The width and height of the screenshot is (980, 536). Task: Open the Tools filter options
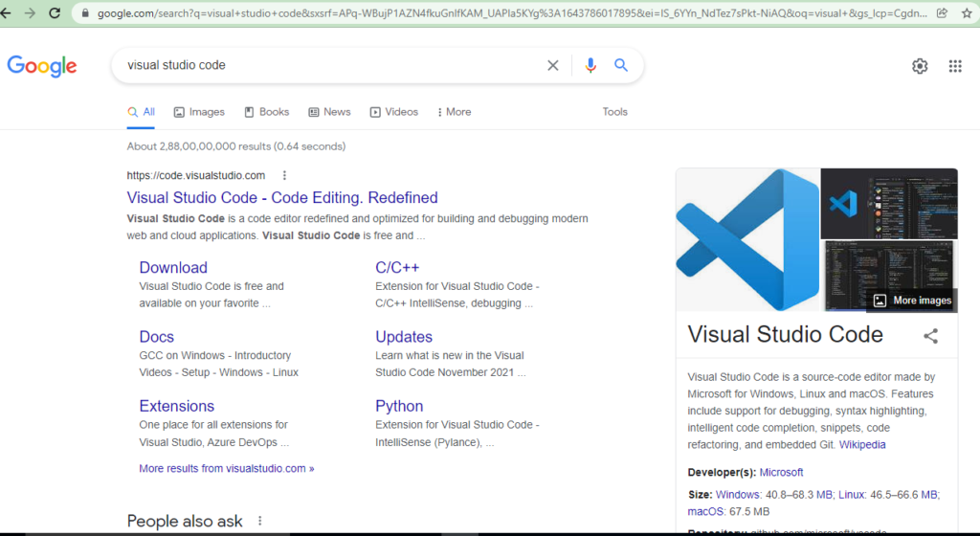coord(615,112)
